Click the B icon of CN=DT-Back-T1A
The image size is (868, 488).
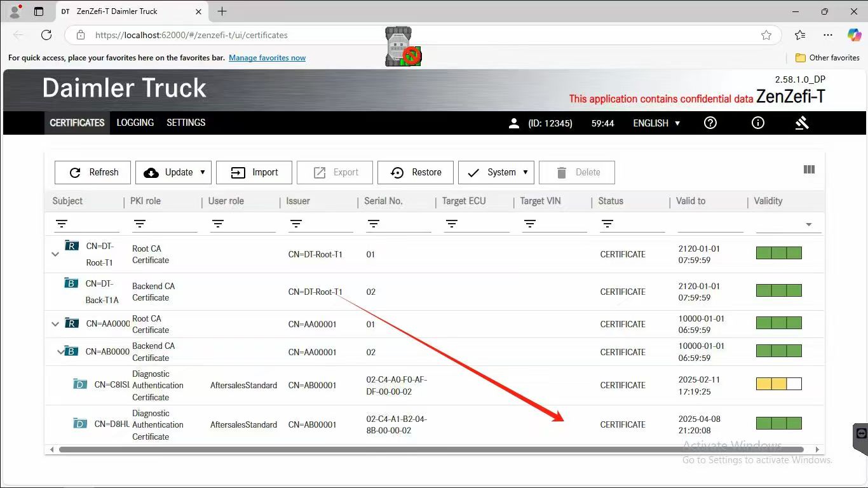click(x=71, y=283)
